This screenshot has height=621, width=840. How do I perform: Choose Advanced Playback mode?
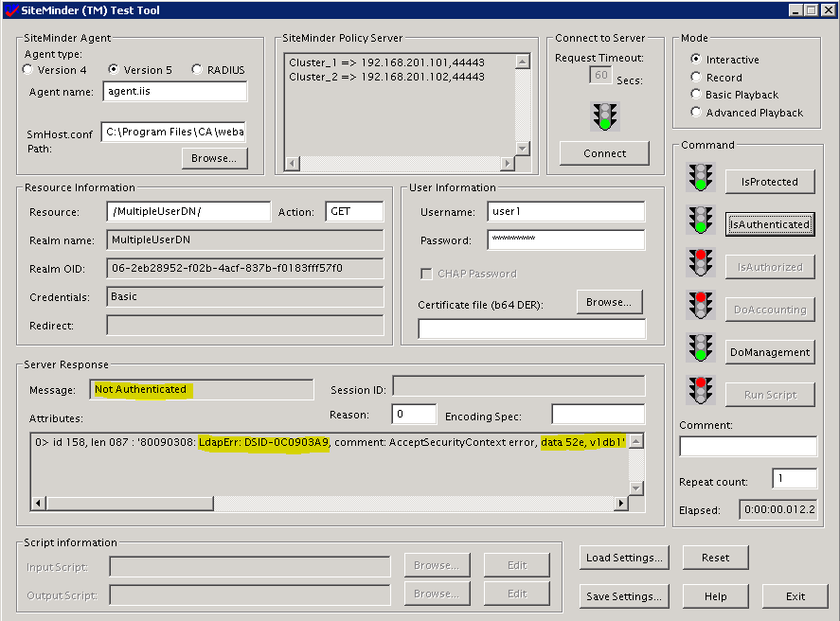(696, 113)
